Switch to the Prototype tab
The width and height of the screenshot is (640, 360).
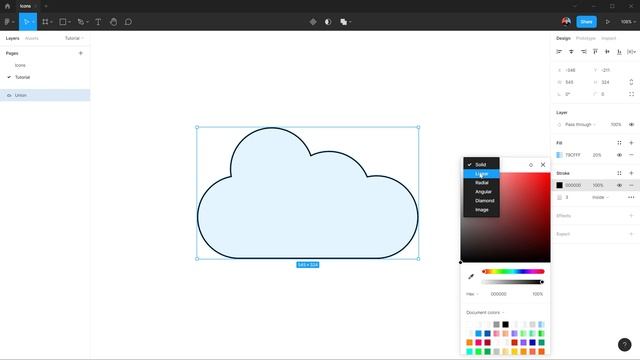pos(585,38)
